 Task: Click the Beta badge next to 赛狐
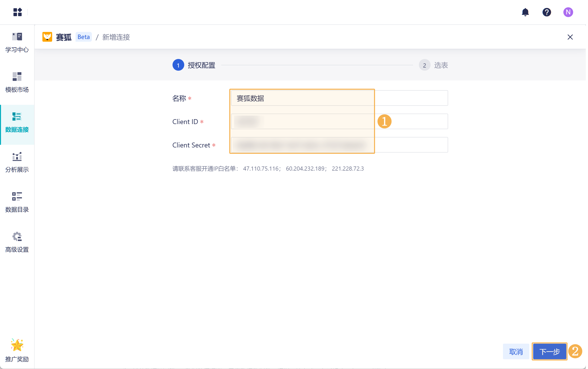[83, 37]
